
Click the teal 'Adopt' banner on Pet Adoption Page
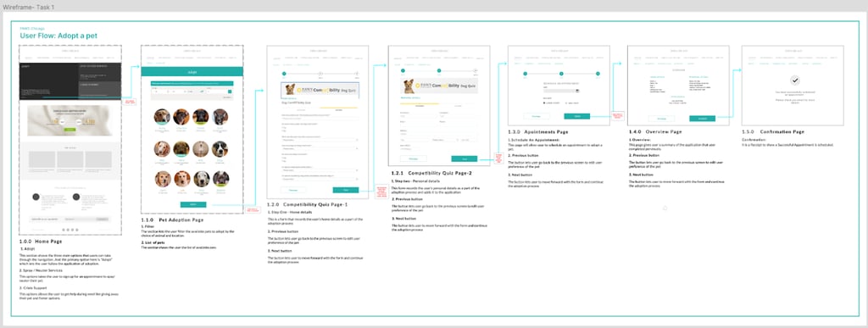(192, 72)
